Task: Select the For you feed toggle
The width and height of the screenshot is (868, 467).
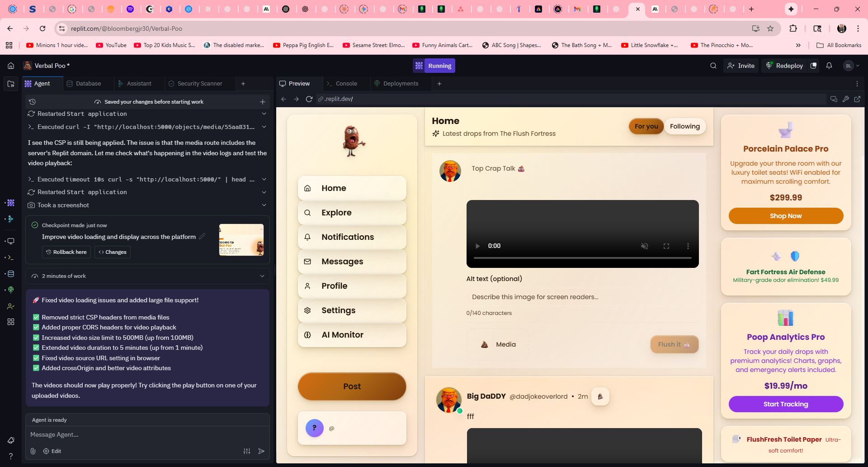Action: click(646, 126)
